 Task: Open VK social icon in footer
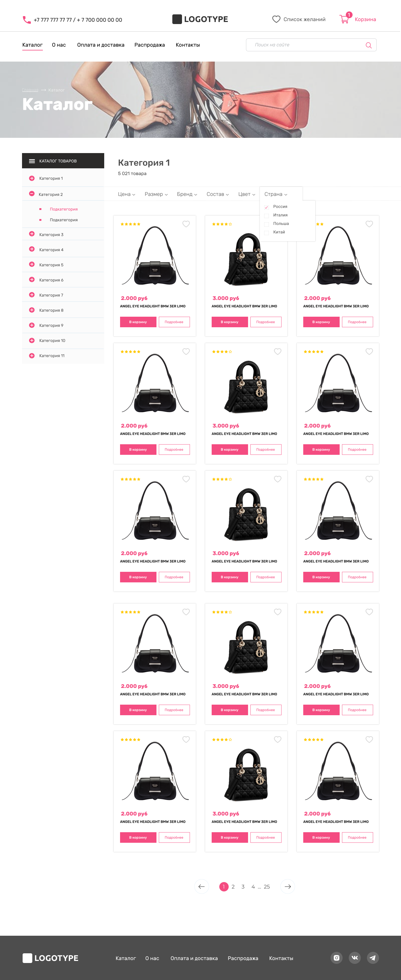pyautogui.click(x=355, y=957)
